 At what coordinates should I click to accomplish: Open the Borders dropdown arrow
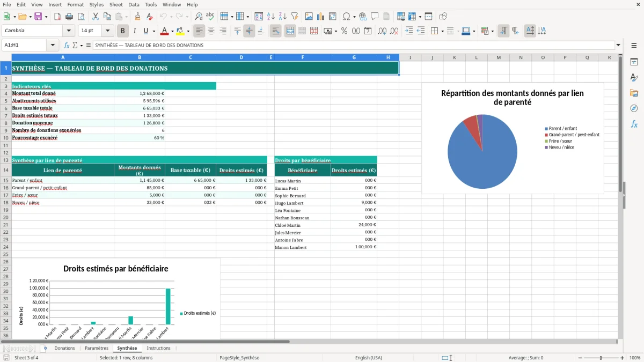443,31
